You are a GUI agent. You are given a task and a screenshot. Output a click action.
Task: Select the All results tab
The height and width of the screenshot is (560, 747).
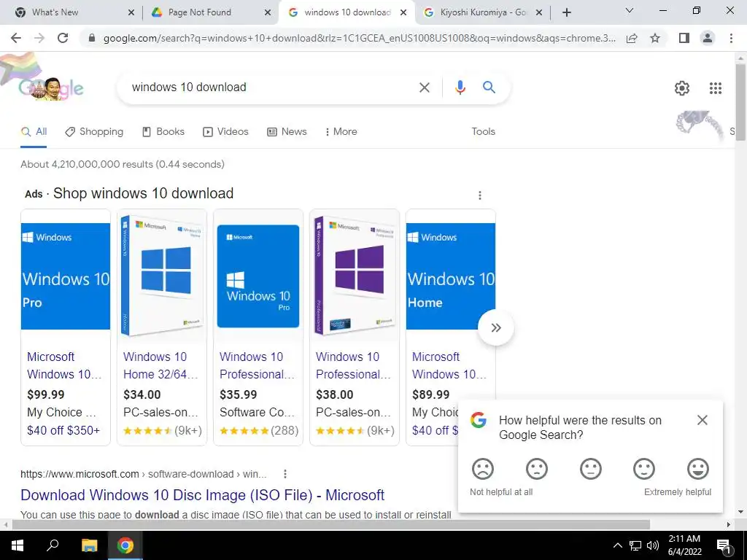coord(34,131)
